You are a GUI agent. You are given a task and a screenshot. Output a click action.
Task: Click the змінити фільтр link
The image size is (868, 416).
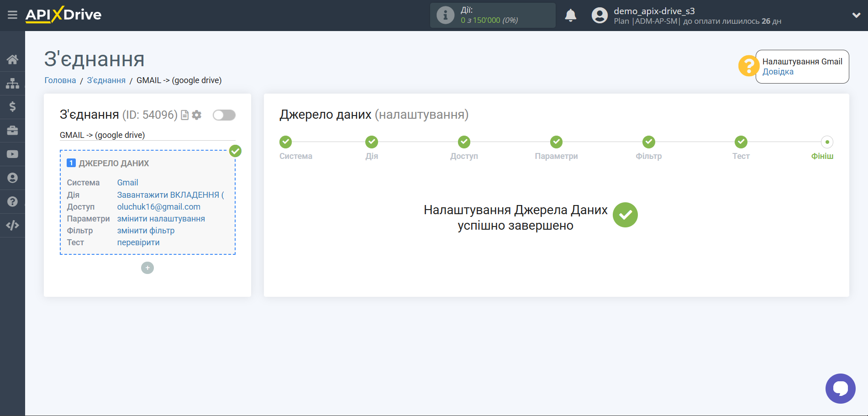tap(146, 231)
